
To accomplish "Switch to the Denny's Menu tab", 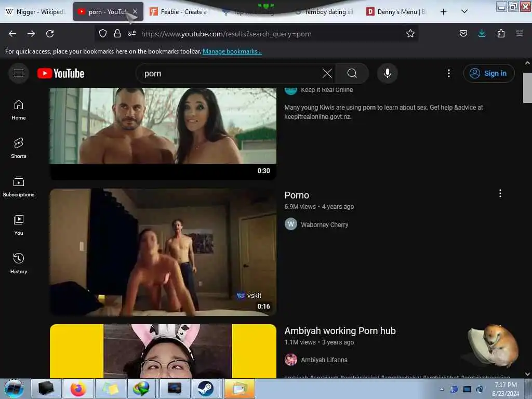I will point(397,12).
